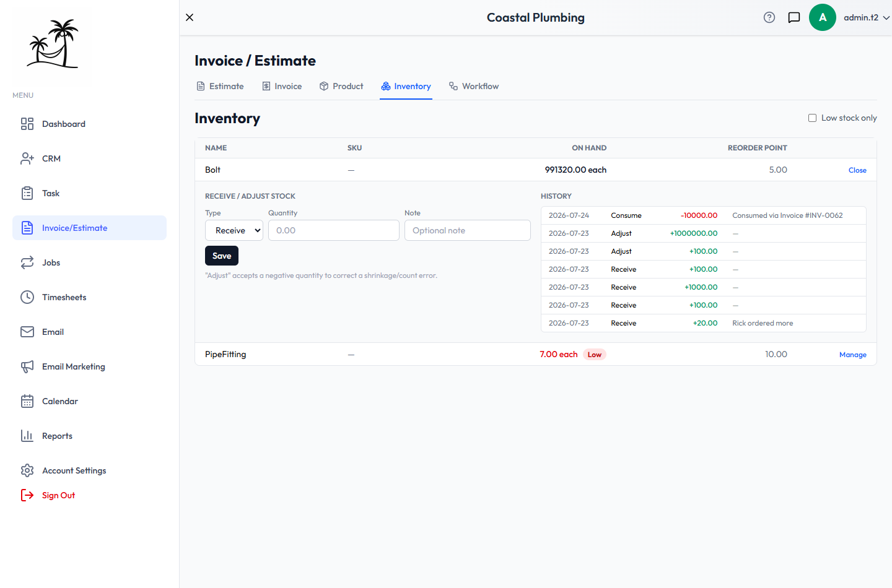The image size is (892, 588).
Task: Open help via question mark icon
Action: (769, 17)
